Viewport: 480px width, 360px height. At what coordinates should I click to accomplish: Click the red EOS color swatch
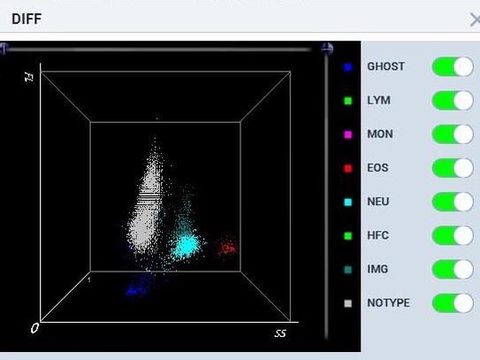pos(348,168)
